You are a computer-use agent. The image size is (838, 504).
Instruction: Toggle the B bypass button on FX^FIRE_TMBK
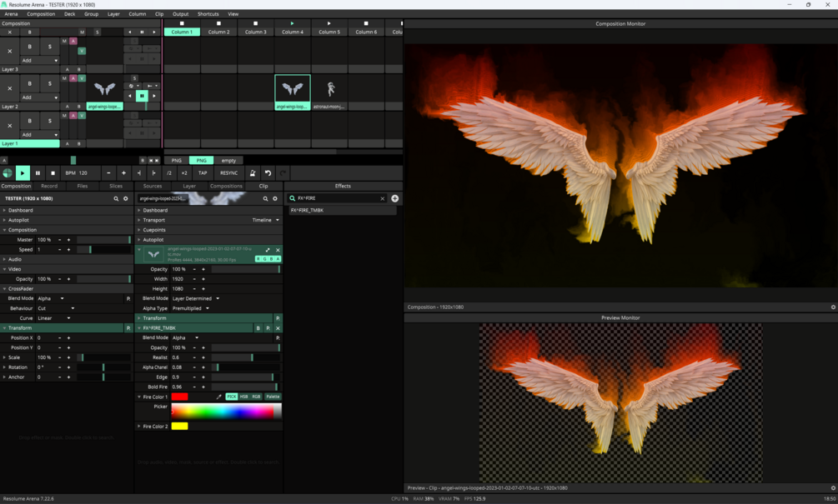coord(258,328)
